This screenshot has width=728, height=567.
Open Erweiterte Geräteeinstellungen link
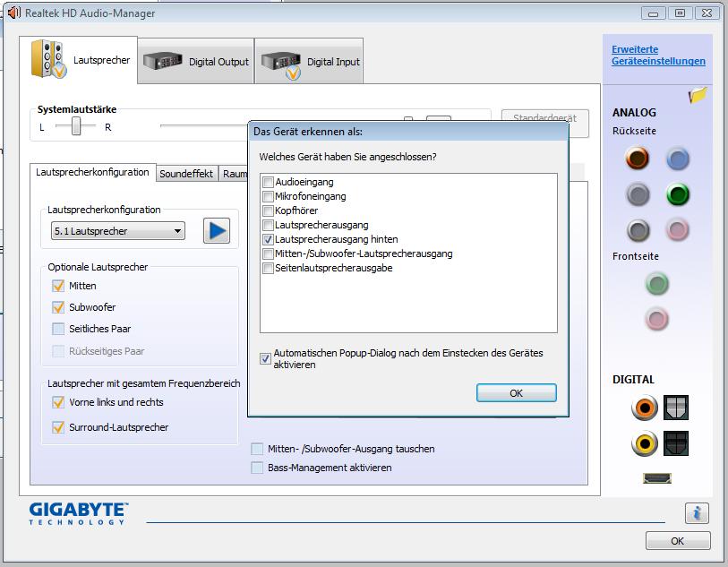pos(658,56)
